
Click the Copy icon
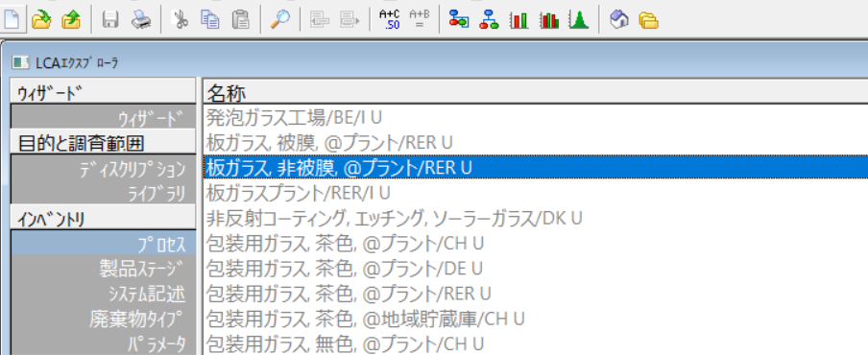coord(210,20)
